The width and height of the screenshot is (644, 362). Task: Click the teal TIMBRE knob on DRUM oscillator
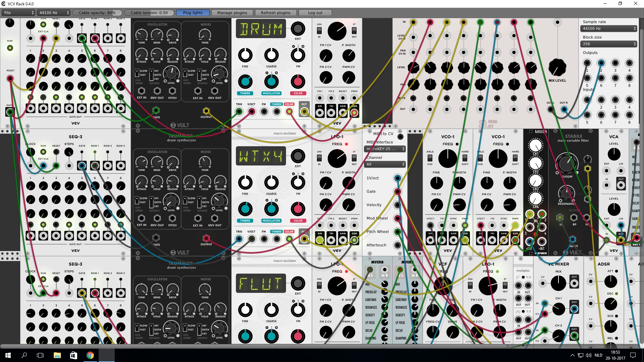245,81
